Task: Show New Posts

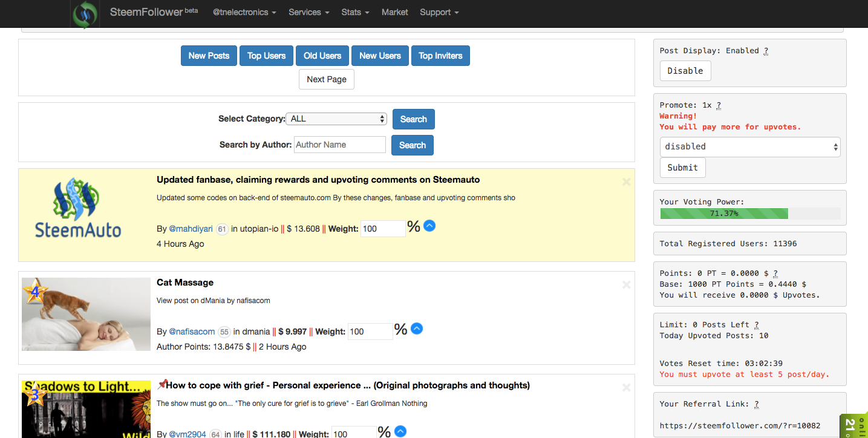Action: click(x=209, y=56)
